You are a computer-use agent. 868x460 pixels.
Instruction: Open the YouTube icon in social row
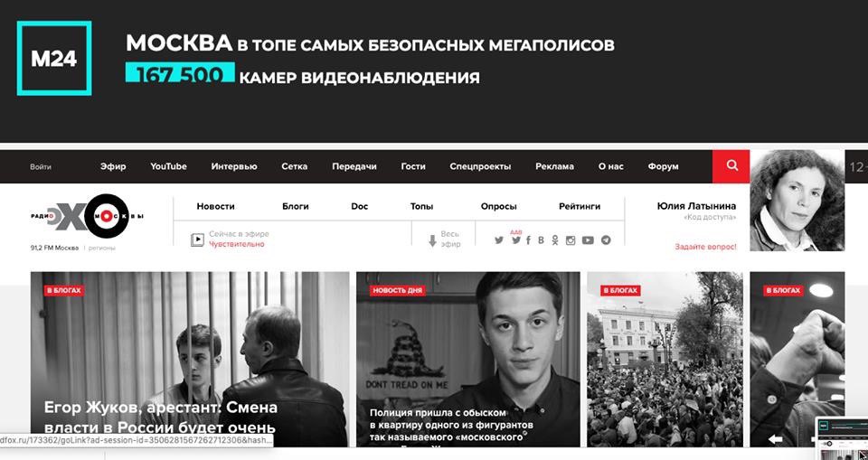coord(588,240)
